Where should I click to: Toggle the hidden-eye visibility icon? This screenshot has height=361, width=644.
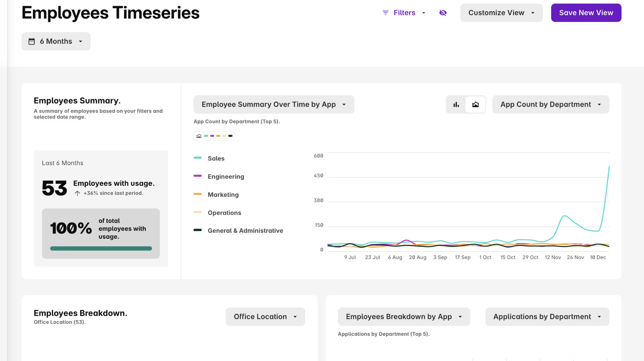(x=443, y=13)
